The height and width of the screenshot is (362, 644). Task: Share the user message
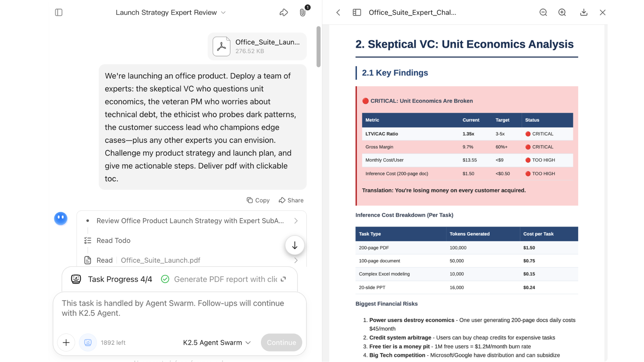click(x=291, y=200)
